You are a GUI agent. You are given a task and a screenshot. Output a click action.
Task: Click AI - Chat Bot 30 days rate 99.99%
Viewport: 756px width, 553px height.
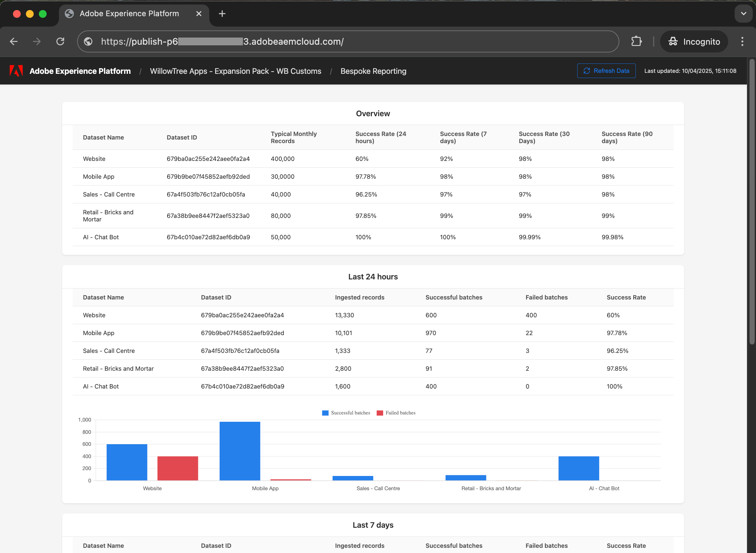pos(530,237)
